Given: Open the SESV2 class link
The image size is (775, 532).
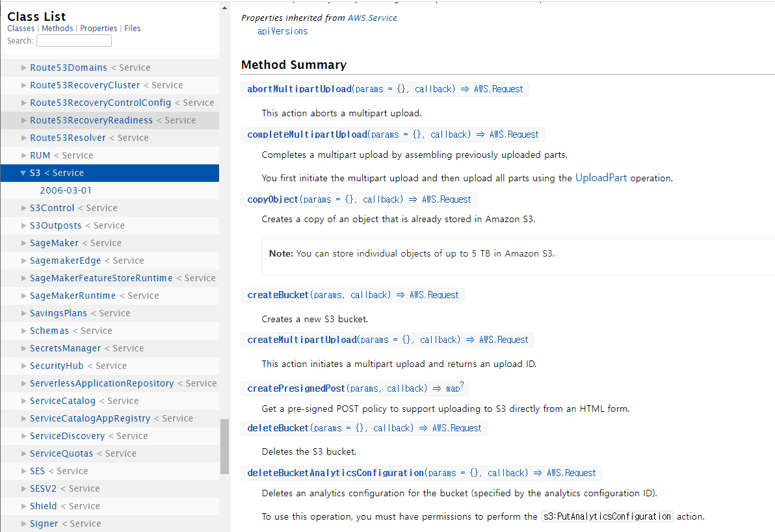Looking at the screenshot, I should (44, 488).
